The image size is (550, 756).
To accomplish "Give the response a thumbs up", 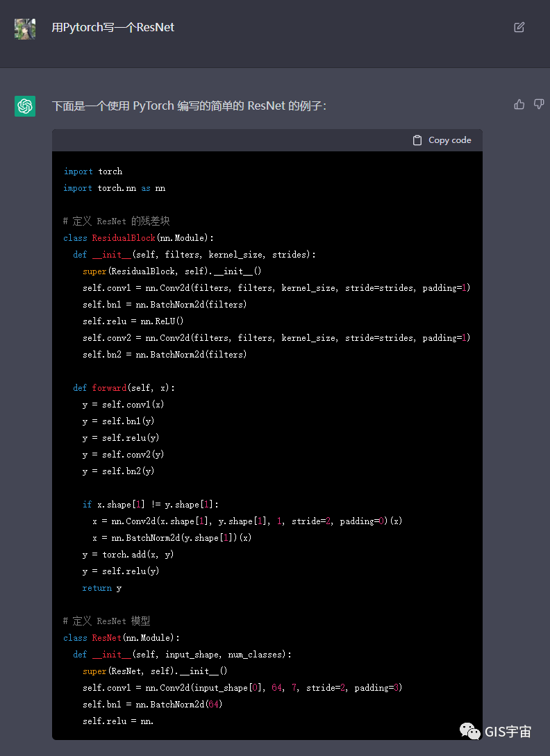I will click(519, 104).
